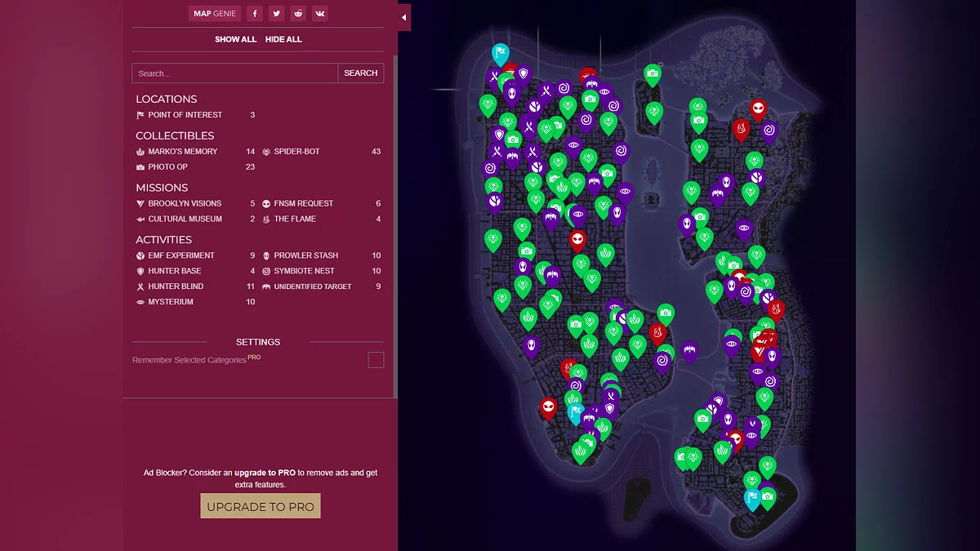Click the UPGRADE TO PRO button
The image size is (980, 551).
tap(261, 506)
